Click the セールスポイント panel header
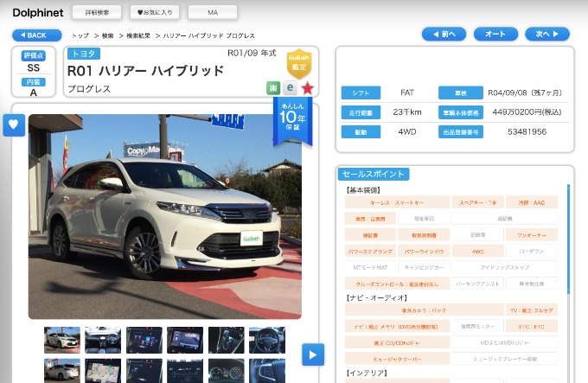Screen dimensions: 588x383 (x=374, y=174)
